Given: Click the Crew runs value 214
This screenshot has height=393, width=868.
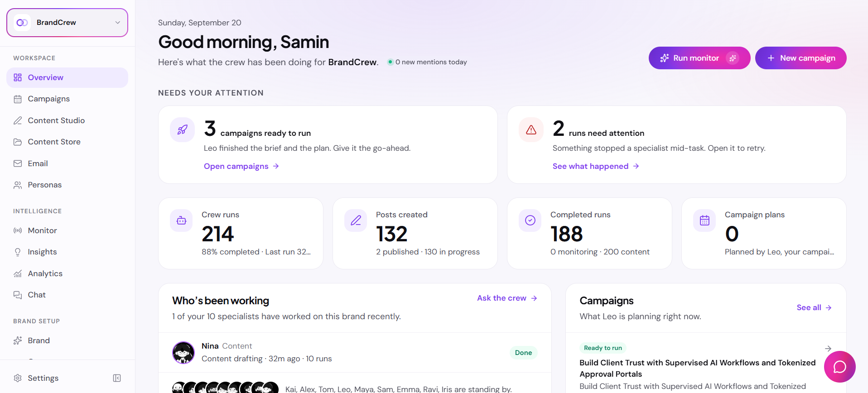Looking at the screenshot, I should point(218,234).
